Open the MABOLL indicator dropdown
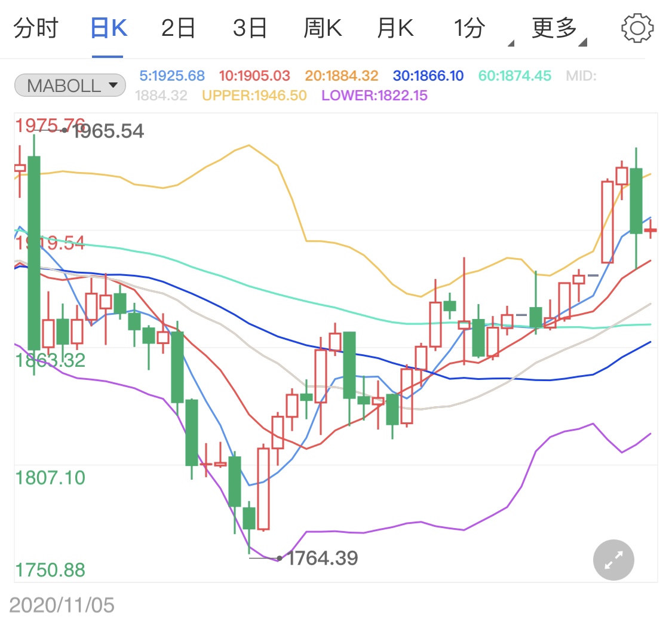The width and height of the screenshot is (672, 635). click(x=70, y=85)
